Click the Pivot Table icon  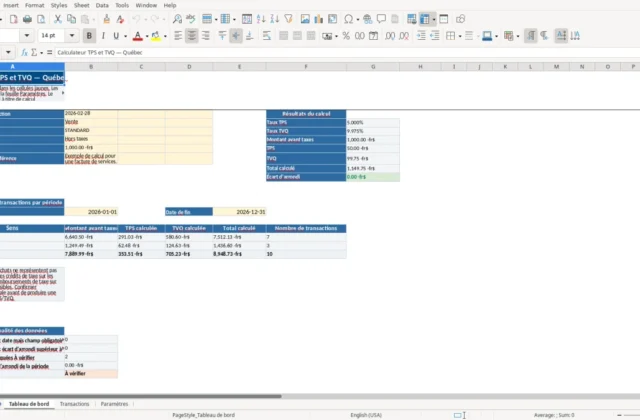(x=333, y=19)
